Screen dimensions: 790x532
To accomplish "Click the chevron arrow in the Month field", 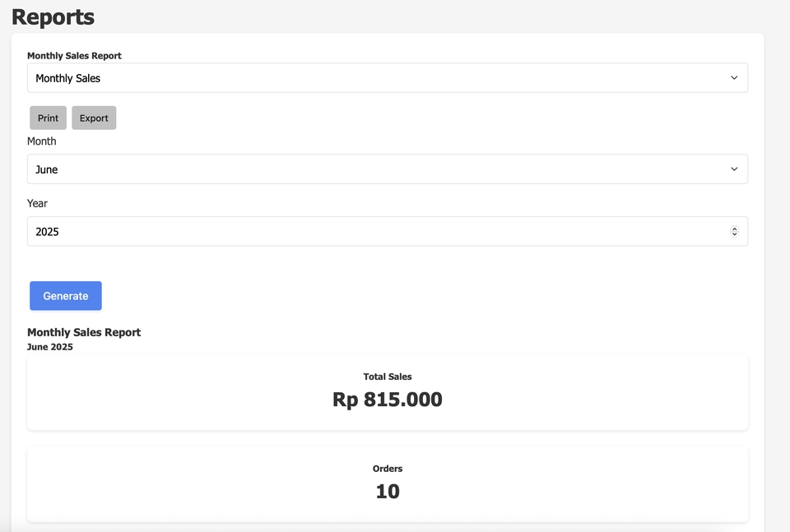I will (734, 169).
